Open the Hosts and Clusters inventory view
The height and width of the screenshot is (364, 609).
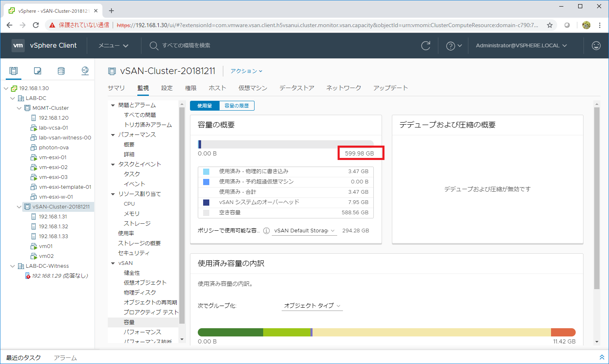coord(14,71)
